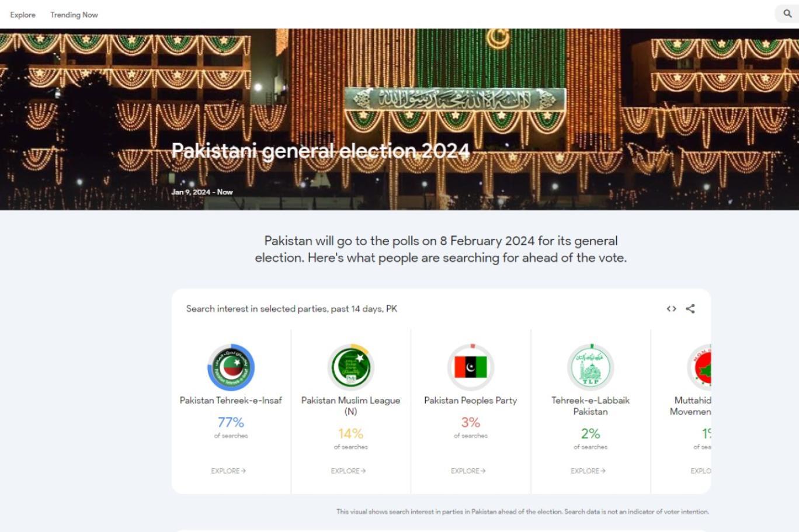The width and height of the screenshot is (799, 532).
Task: Select the Pakistan Peoples Party flag logo
Action: tap(470, 367)
